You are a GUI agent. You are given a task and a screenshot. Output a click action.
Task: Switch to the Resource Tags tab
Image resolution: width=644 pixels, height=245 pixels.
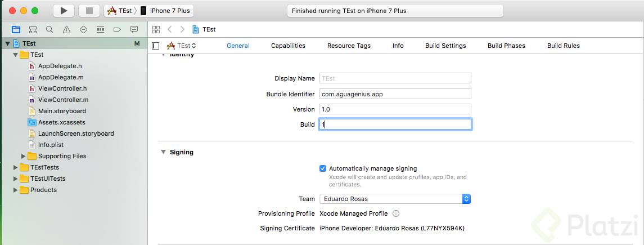click(x=349, y=46)
